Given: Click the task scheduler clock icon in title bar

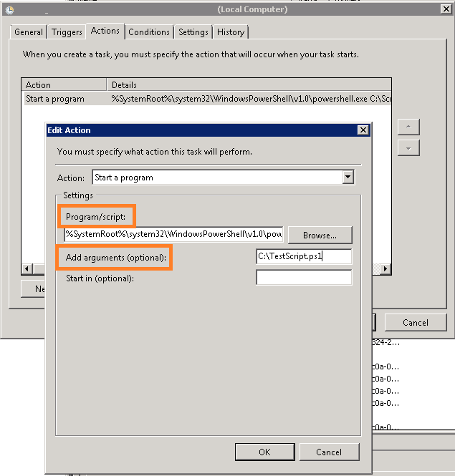Looking at the screenshot, I should pos(10,10).
